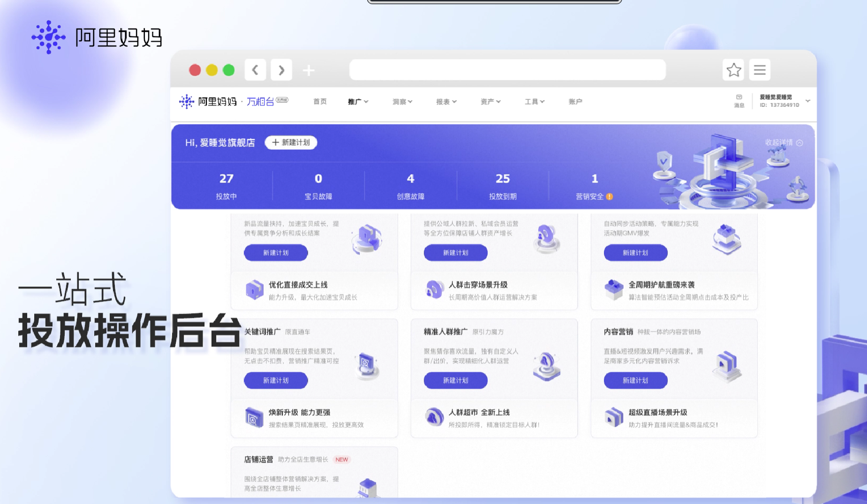867x504 pixels.
Task: Click the browser forward arrow button
Action: tap(281, 70)
